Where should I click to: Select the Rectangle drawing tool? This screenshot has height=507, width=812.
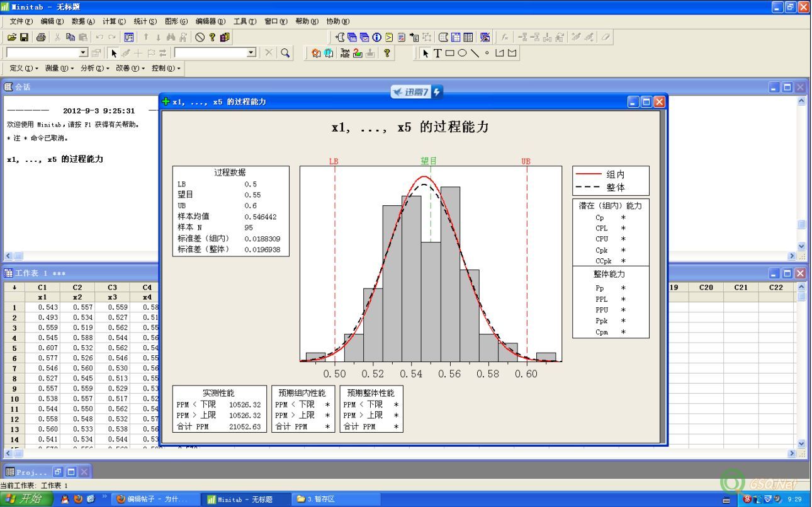(450, 54)
